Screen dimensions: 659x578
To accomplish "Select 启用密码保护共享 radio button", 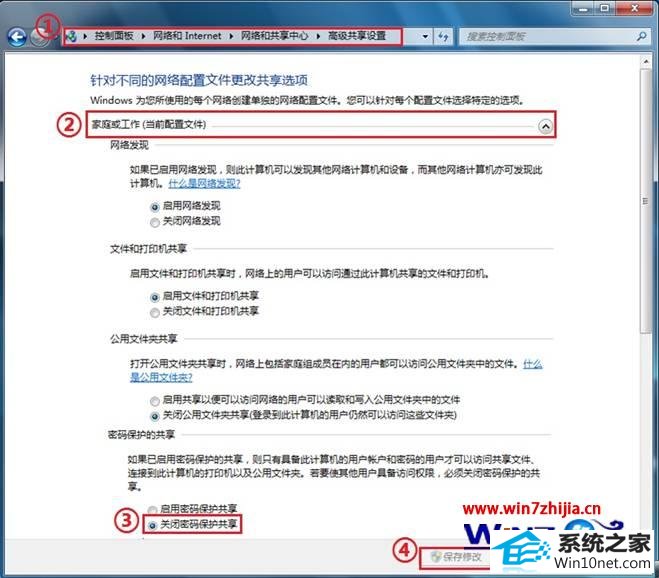I will pyautogui.click(x=154, y=509).
